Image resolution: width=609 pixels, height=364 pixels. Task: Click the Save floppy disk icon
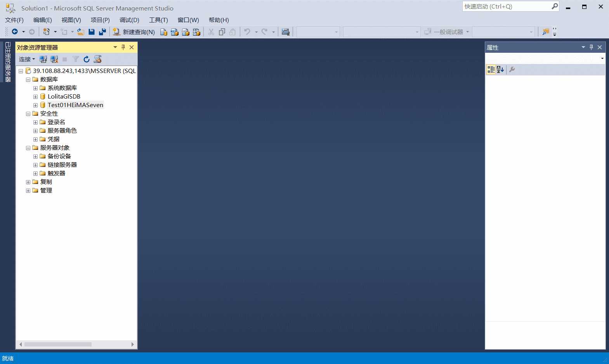(x=92, y=32)
